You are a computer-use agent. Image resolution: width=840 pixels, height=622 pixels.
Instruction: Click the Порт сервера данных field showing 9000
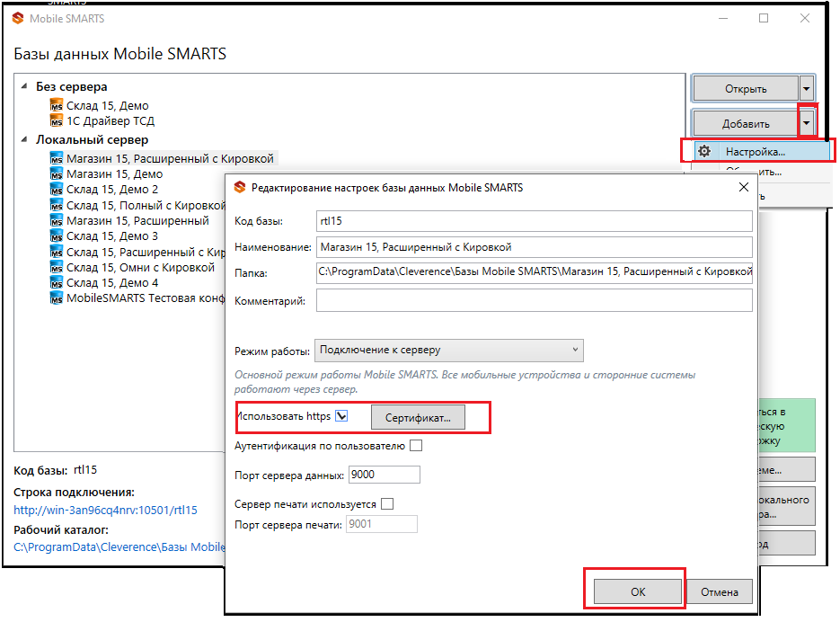(385, 475)
